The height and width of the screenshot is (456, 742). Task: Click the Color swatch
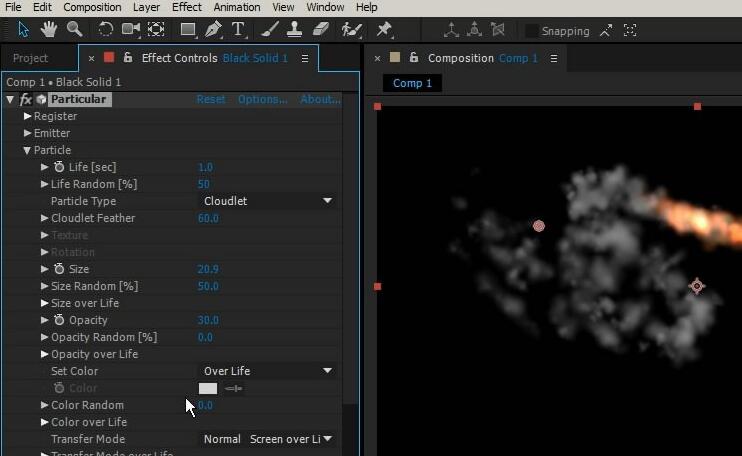pyautogui.click(x=208, y=388)
